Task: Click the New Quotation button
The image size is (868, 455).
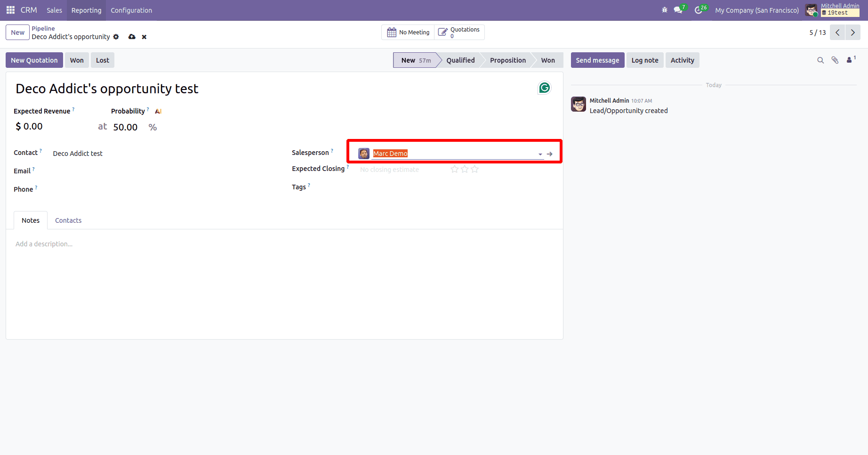Action: (34, 60)
